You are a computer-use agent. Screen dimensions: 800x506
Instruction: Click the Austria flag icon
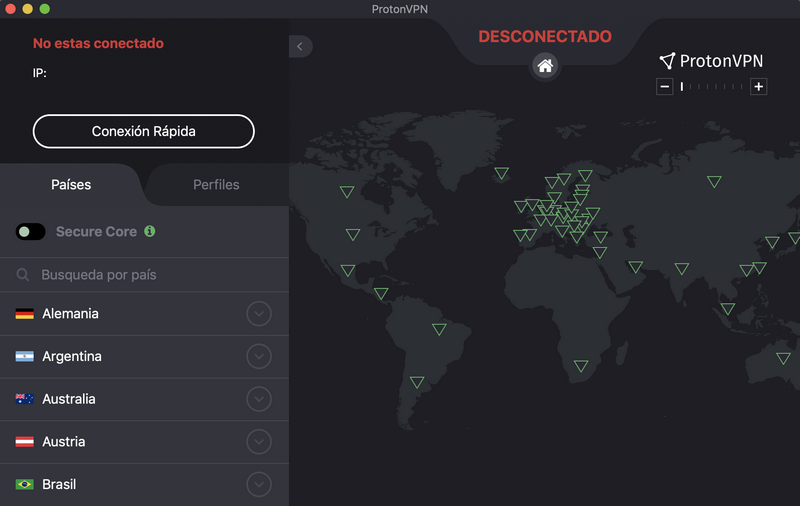pos(24,442)
